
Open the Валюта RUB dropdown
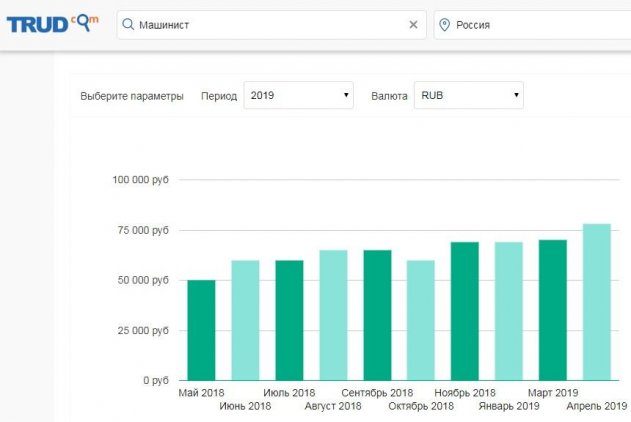coord(468,96)
